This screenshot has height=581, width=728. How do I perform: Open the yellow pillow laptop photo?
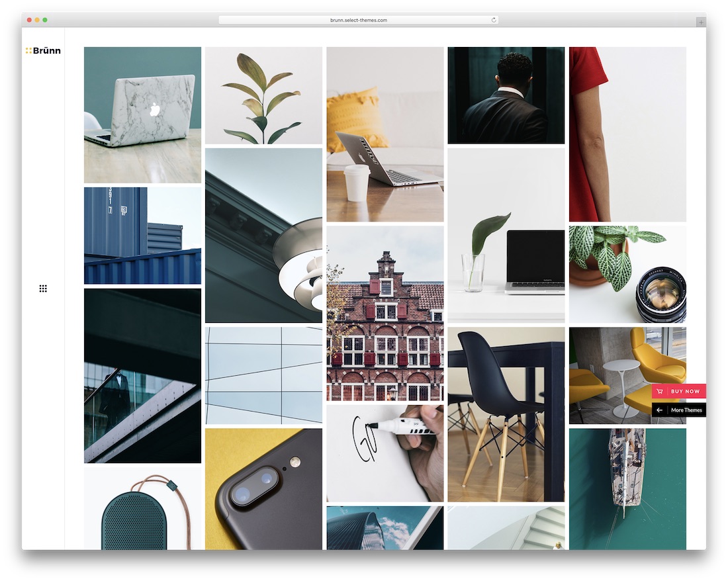coord(385,134)
